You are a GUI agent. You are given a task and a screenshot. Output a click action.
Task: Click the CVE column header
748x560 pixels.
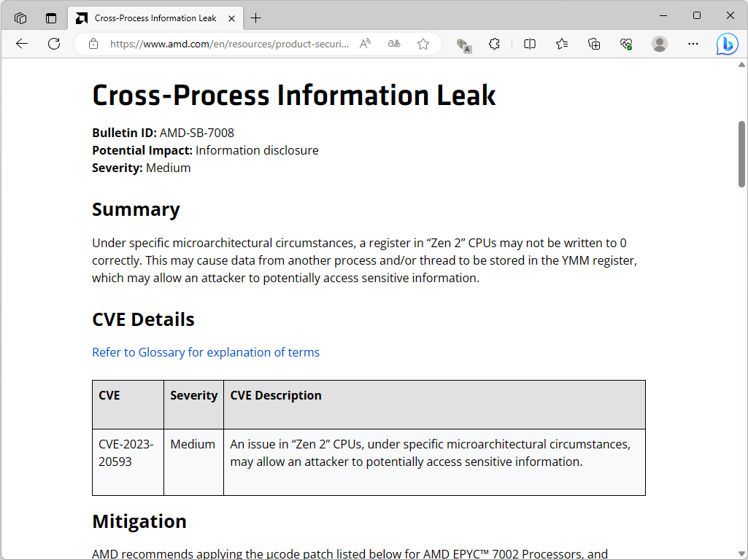click(x=128, y=405)
